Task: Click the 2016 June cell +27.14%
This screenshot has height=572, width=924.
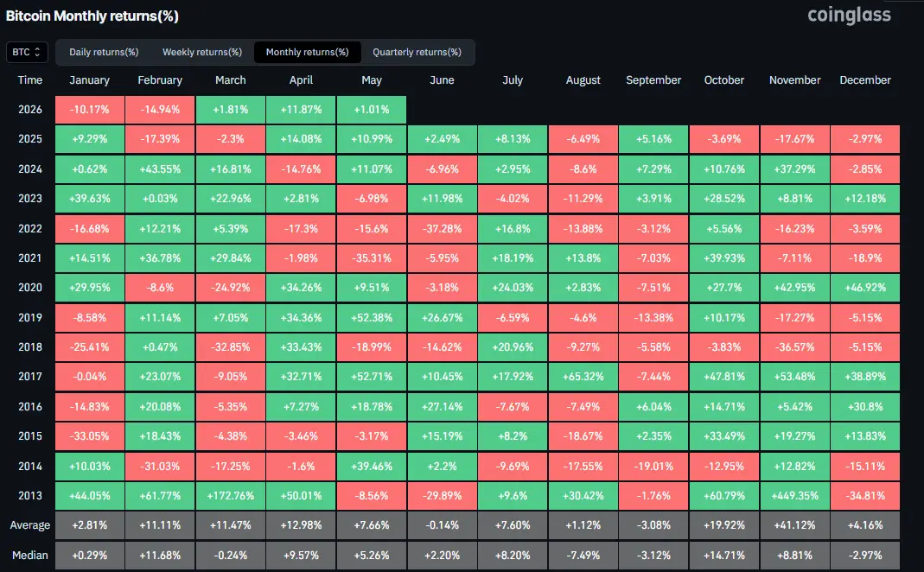Action: (x=442, y=406)
